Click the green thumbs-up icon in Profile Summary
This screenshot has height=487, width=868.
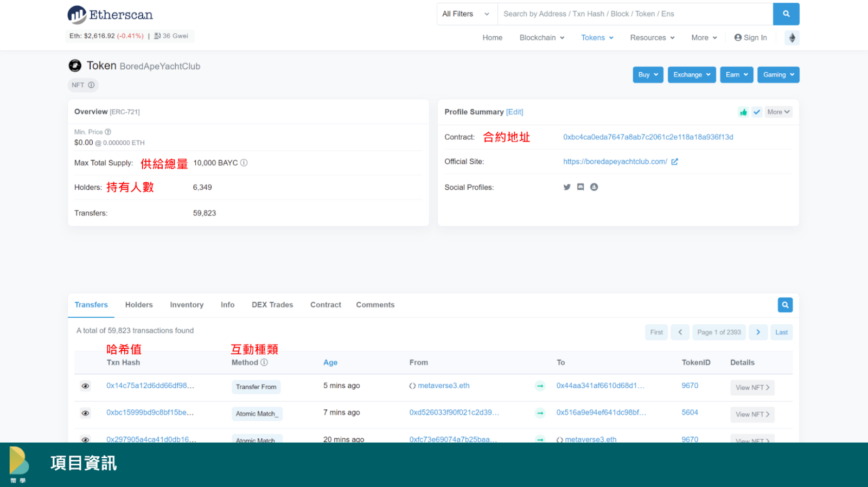pos(743,112)
